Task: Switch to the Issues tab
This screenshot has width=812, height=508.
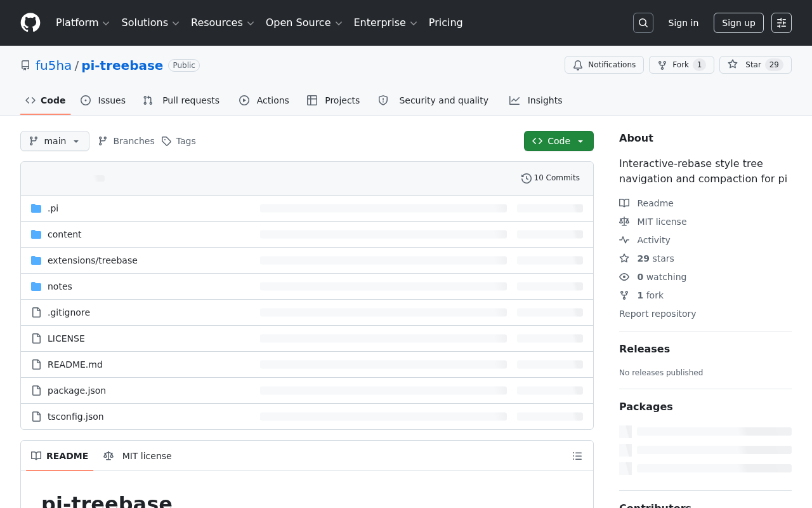Action: pos(103,100)
